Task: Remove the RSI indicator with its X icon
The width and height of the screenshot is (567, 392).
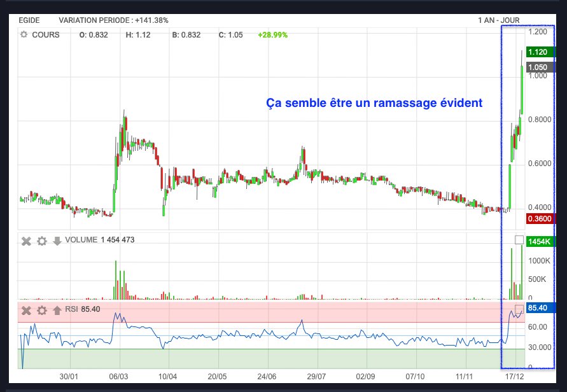Action: point(26,311)
